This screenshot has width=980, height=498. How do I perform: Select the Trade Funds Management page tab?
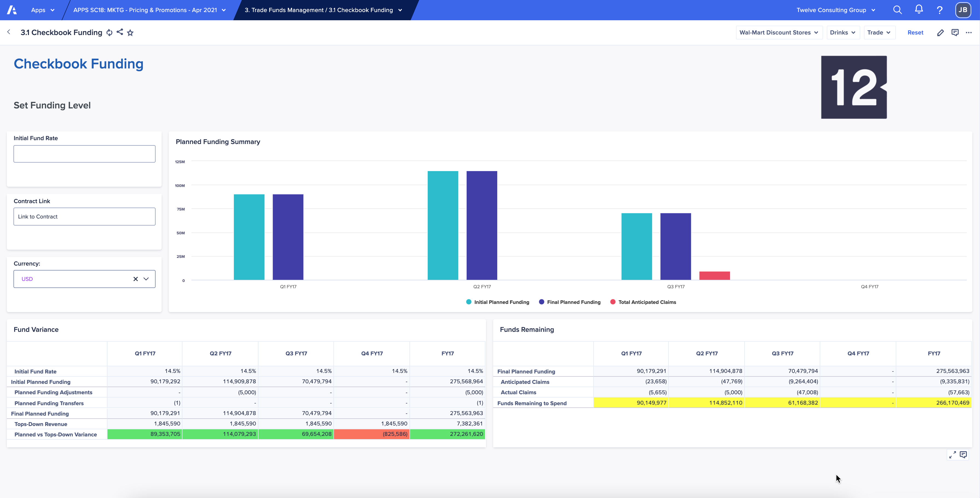pos(321,10)
